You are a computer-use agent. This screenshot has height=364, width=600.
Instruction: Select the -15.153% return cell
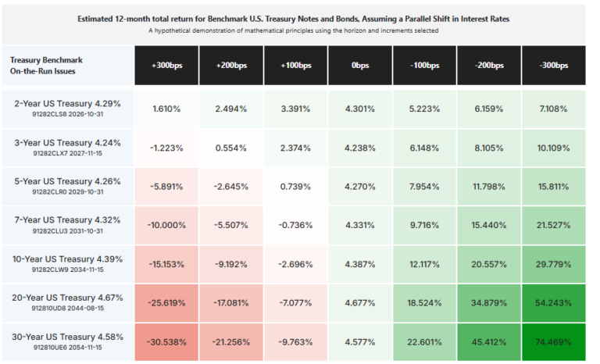166,264
